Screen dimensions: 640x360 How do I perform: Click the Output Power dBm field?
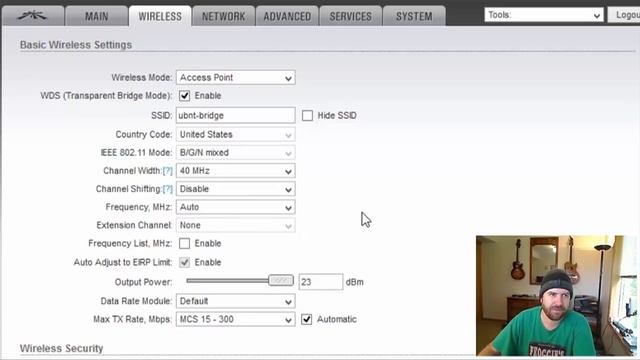point(321,282)
